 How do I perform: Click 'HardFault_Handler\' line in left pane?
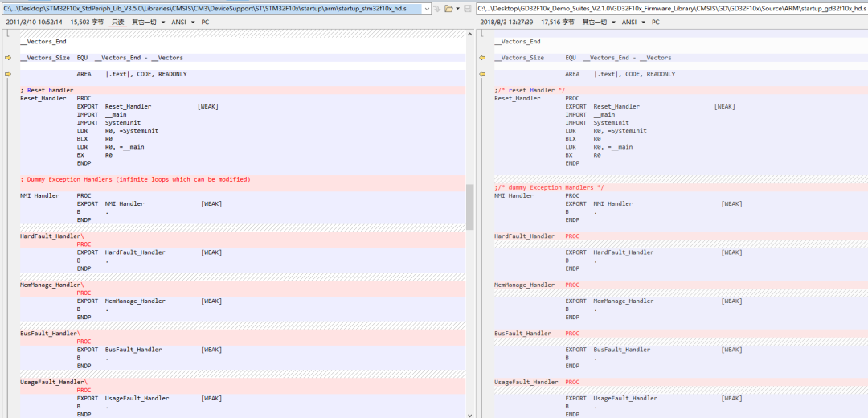(x=52, y=236)
